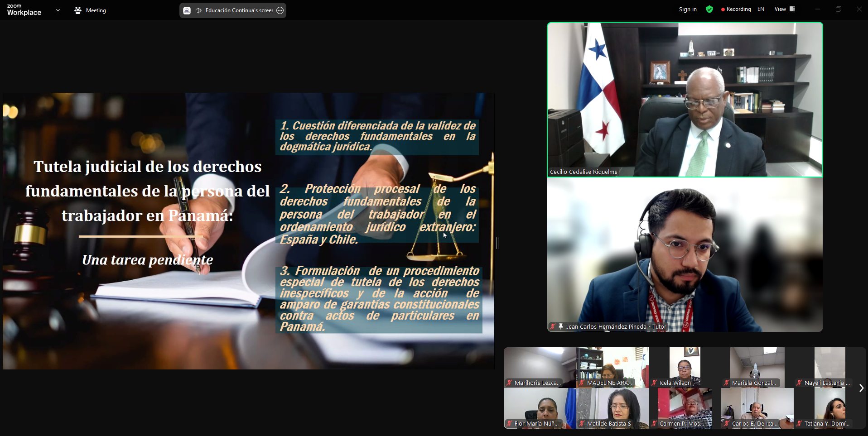868x436 pixels.
Task: Show the next page of participant thumbnails
Action: (861, 388)
